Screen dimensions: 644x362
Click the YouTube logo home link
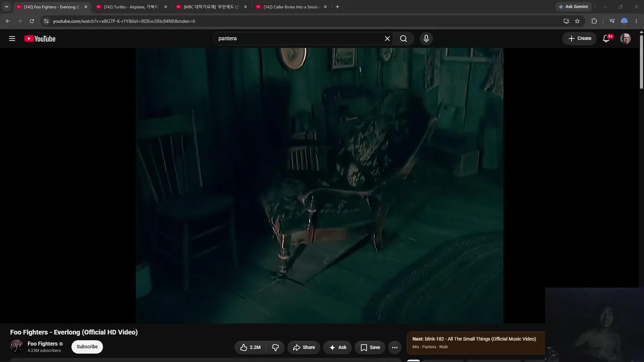40,39
